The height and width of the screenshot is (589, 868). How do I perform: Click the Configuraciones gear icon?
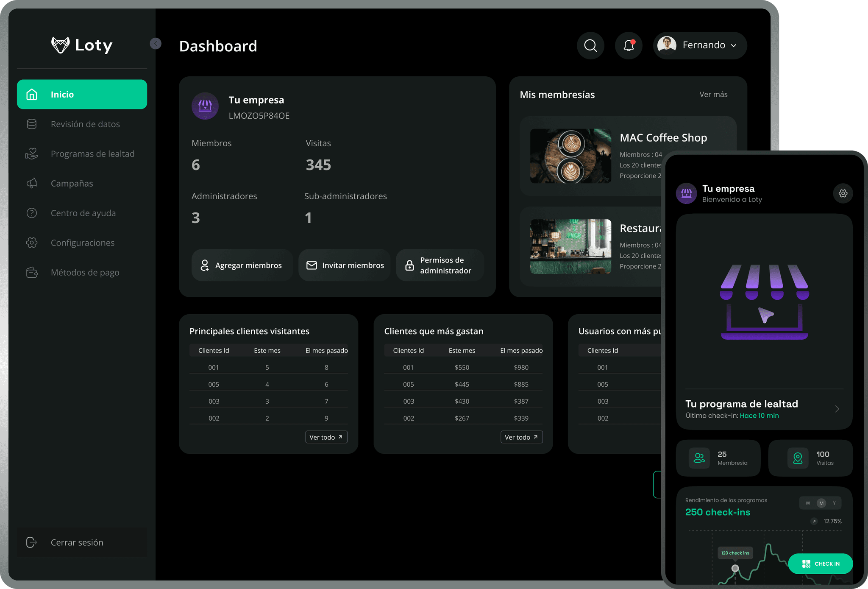pyautogui.click(x=32, y=243)
